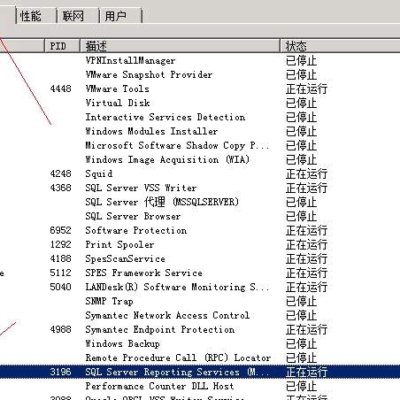Select the Windows Backup service
The width and height of the screenshot is (400, 400).
pyautogui.click(x=200, y=344)
